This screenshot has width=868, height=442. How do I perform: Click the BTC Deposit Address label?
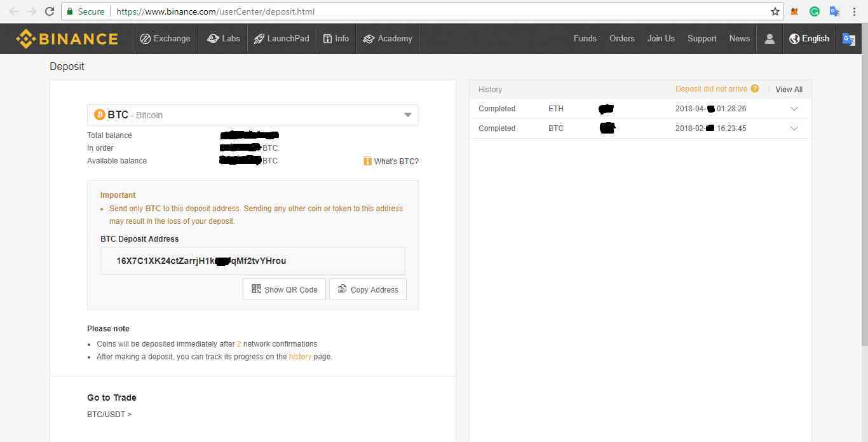click(140, 239)
